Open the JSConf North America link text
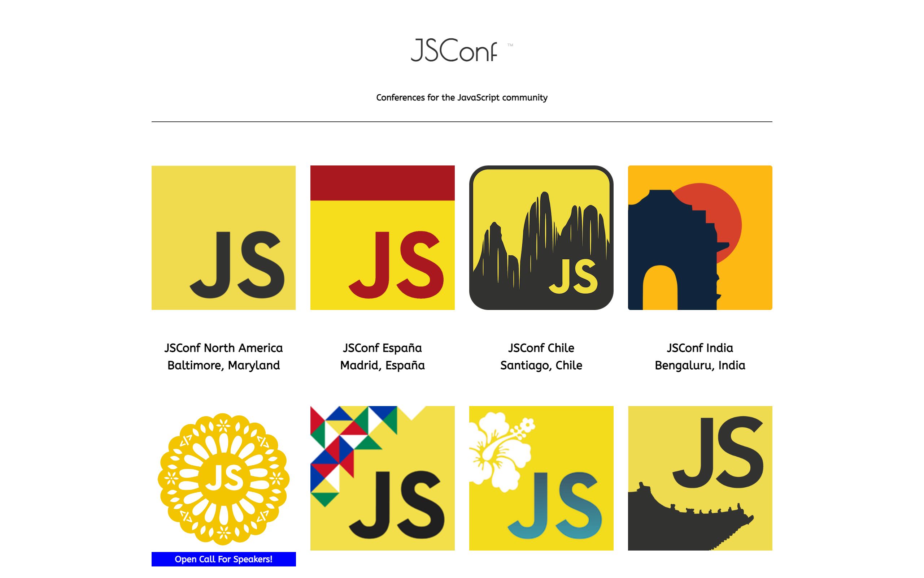 click(x=223, y=348)
